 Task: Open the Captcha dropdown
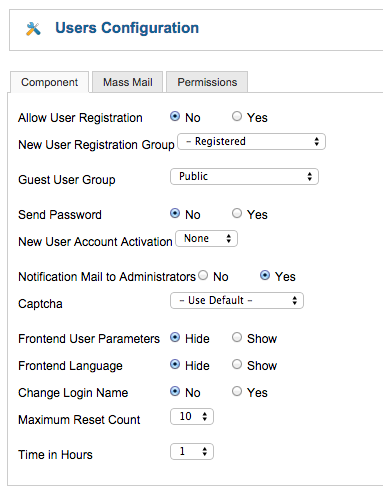[237, 301]
